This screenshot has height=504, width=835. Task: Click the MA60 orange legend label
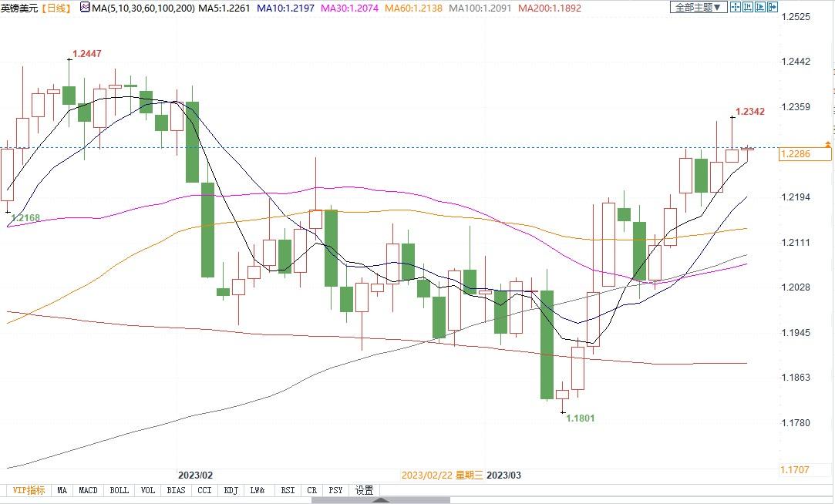[x=413, y=8]
